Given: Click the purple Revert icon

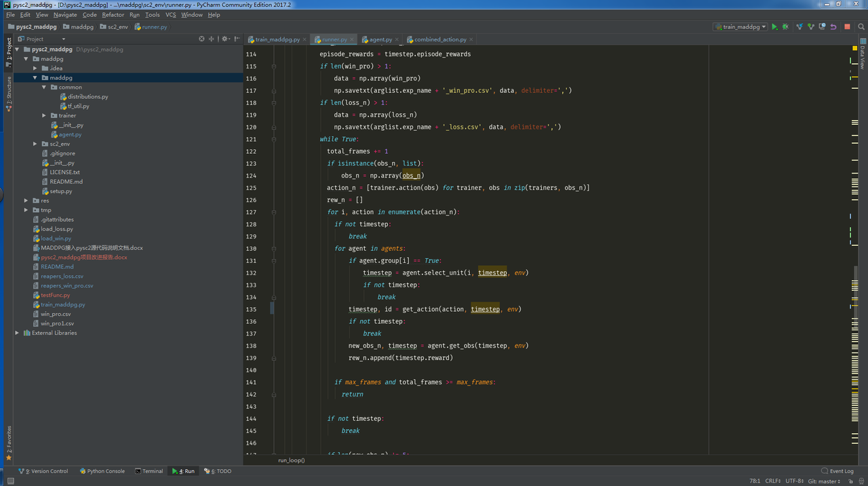Looking at the screenshot, I should (833, 27).
